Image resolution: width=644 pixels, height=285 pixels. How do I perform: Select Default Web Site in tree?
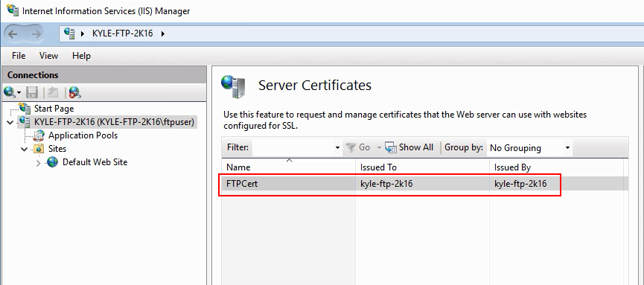pyautogui.click(x=95, y=161)
